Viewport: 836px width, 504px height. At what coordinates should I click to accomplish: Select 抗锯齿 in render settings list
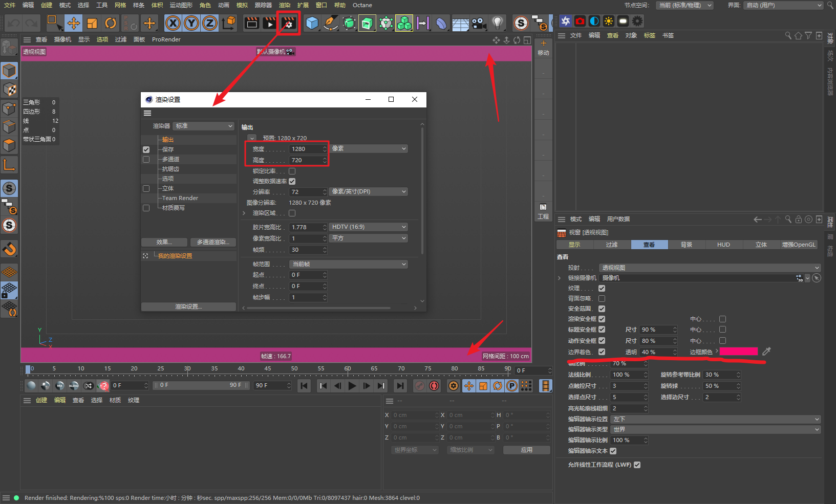click(x=170, y=169)
